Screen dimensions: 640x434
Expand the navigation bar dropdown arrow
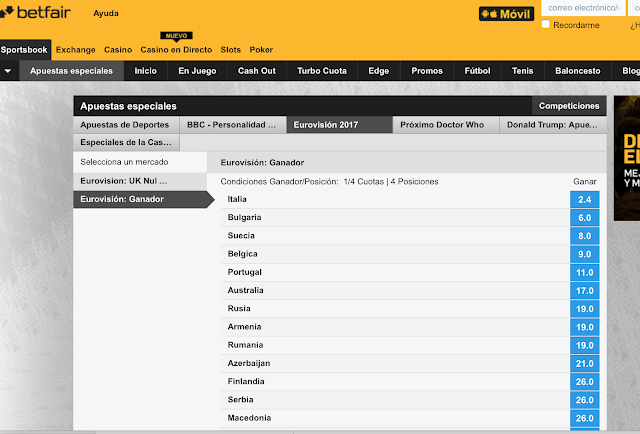click(x=8, y=71)
